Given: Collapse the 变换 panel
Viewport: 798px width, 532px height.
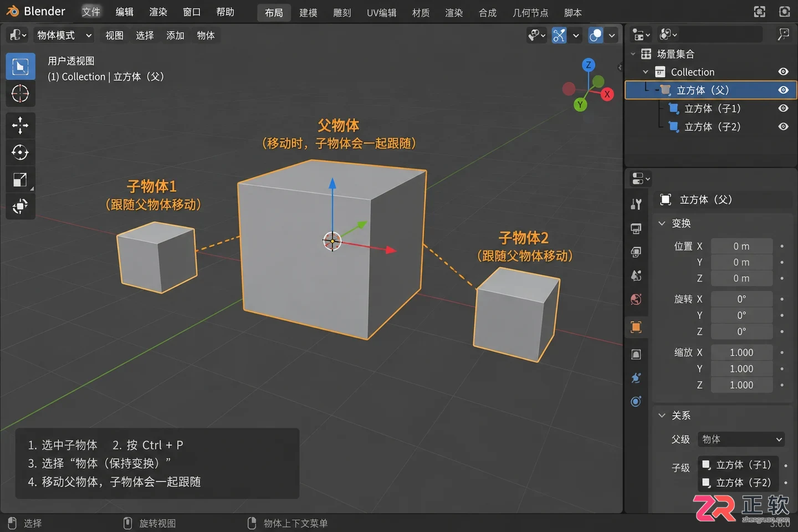Looking at the screenshot, I should (x=662, y=223).
